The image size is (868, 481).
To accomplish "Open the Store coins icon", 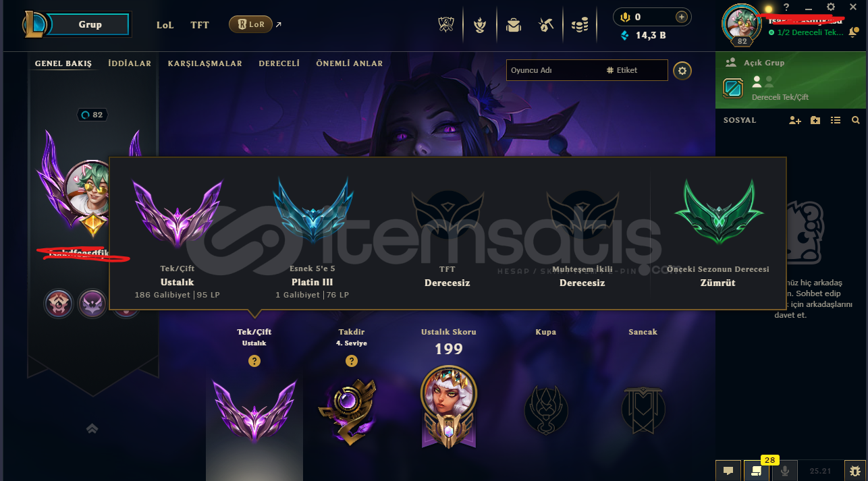I will point(579,25).
